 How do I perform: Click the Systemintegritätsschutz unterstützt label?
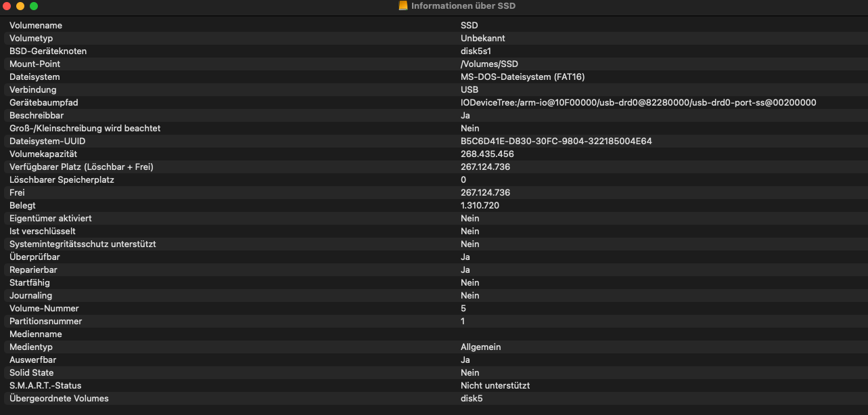click(83, 244)
